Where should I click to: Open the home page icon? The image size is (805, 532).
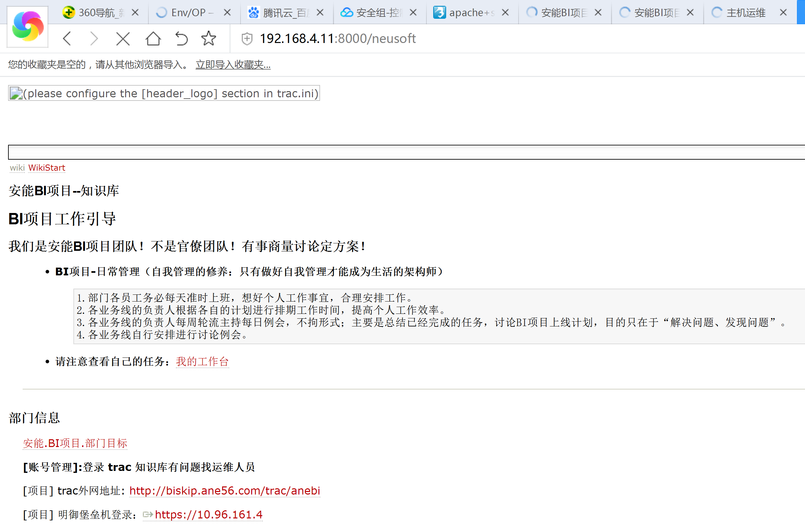click(153, 38)
